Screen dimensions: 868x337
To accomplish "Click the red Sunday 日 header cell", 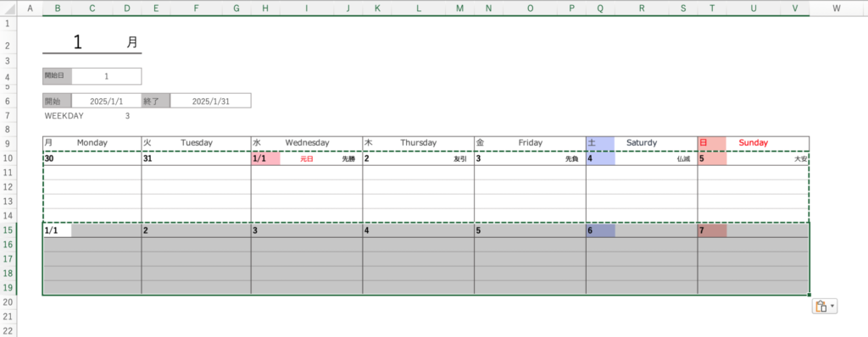I will click(712, 143).
